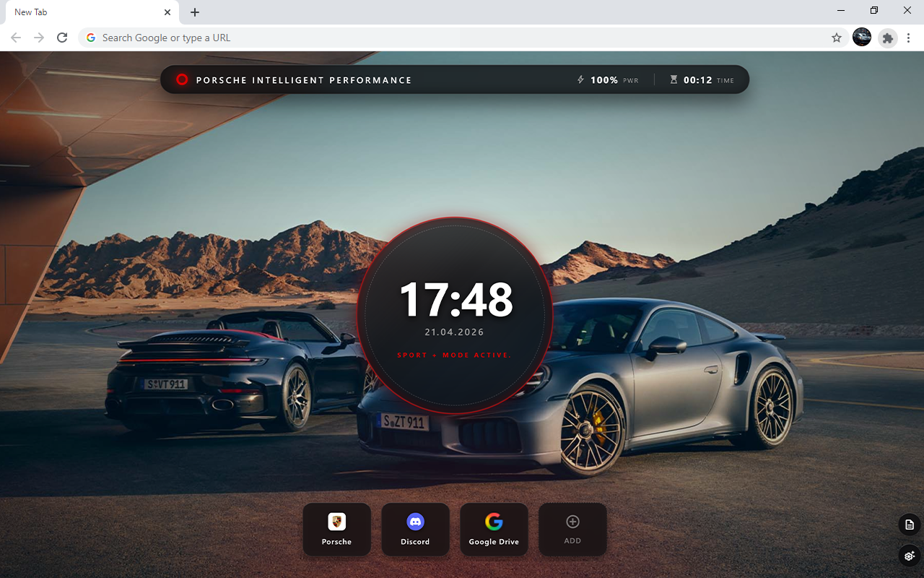Bookmark this page with the star icon
The height and width of the screenshot is (578, 924).
click(837, 38)
